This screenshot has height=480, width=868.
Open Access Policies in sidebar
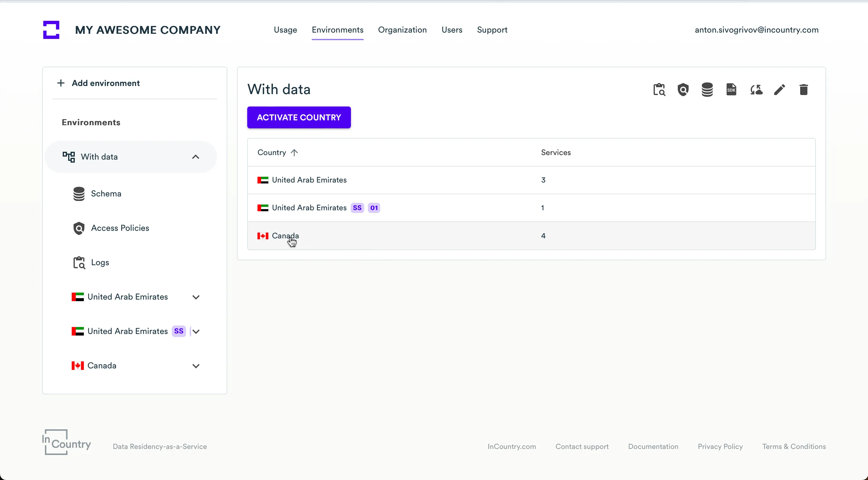[x=120, y=228]
